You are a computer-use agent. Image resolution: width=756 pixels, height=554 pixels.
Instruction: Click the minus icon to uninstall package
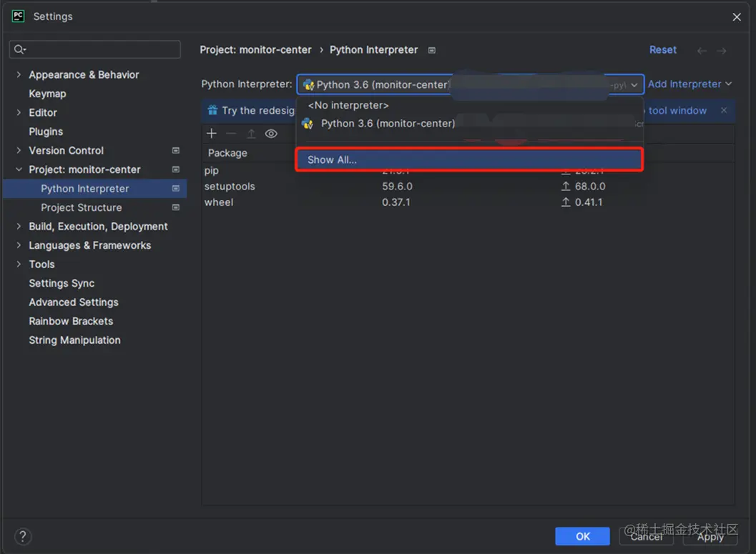click(x=231, y=134)
